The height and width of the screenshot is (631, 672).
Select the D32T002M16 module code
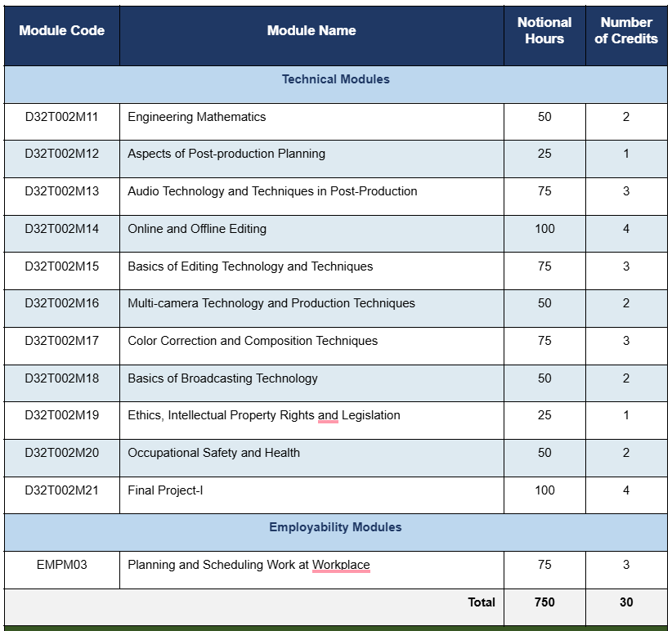(x=61, y=303)
